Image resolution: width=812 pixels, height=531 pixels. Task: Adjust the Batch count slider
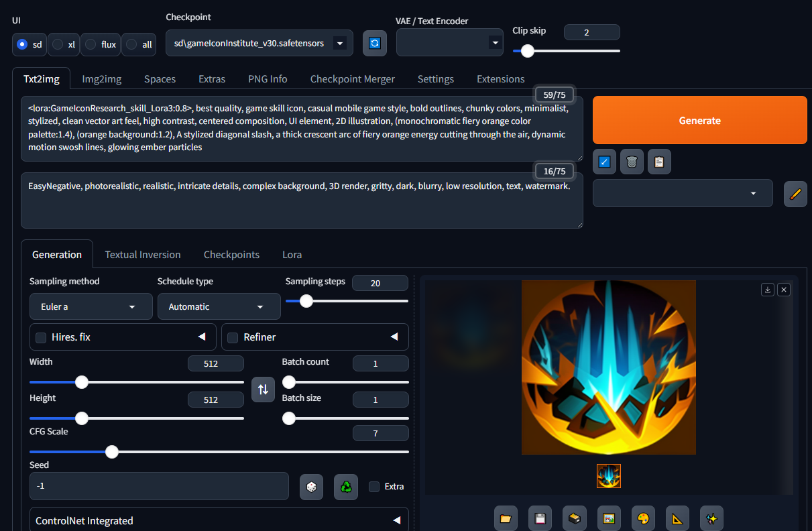pos(345,381)
